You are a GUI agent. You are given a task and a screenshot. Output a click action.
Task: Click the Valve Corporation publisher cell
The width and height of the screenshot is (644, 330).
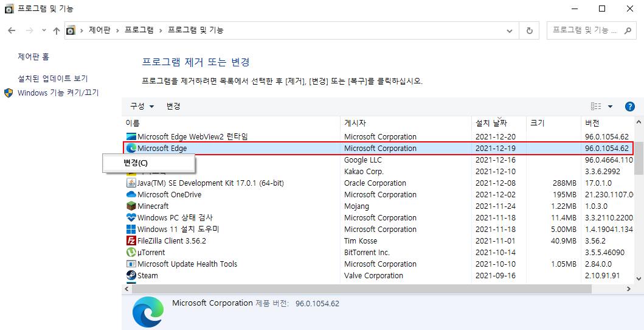pyautogui.click(x=374, y=275)
